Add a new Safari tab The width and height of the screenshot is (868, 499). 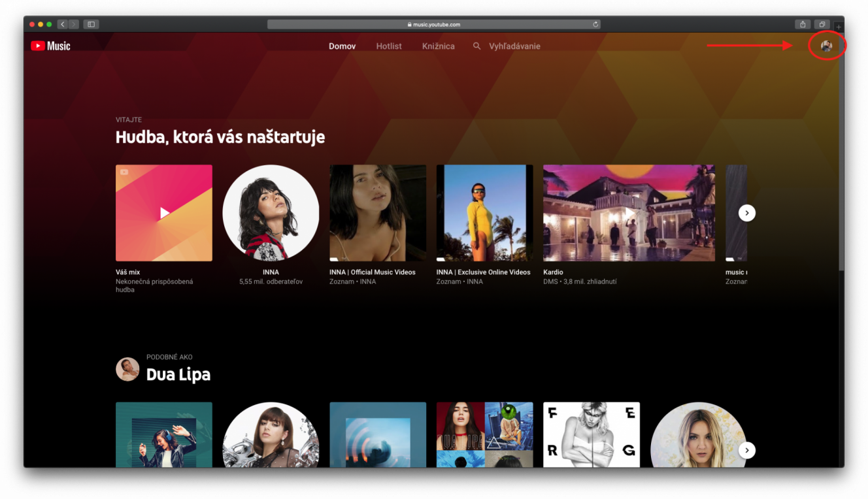(839, 27)
